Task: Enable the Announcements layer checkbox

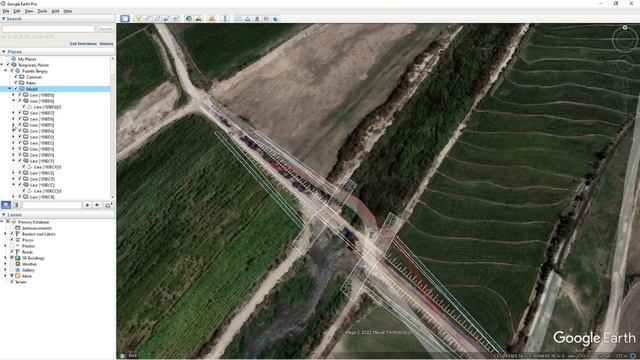Action: (12, 228)
